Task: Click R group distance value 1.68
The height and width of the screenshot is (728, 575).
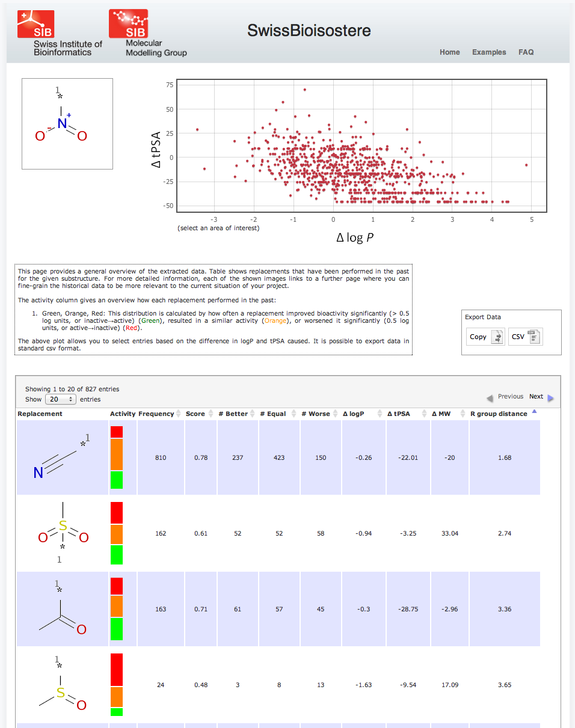Action: (505, 457)
